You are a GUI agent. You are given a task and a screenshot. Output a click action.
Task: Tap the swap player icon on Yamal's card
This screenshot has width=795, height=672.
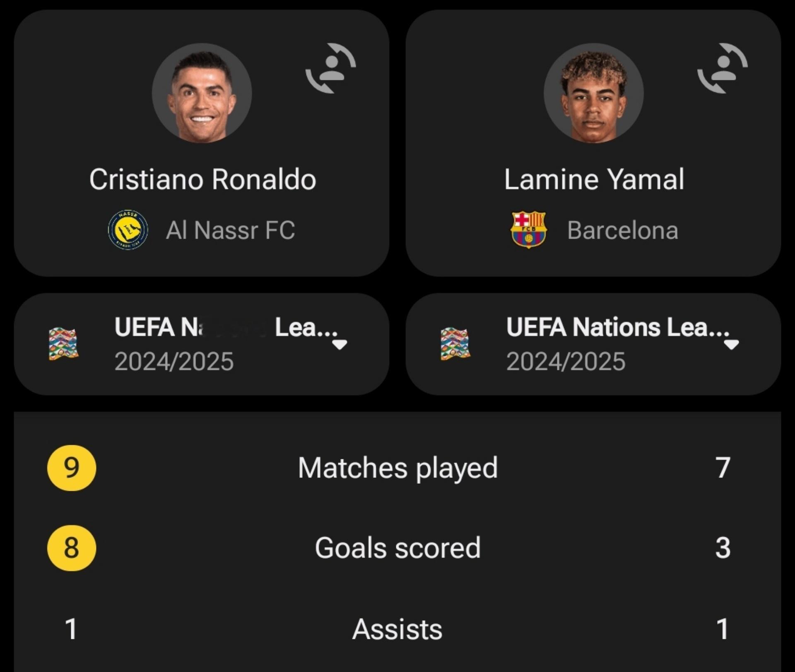723,68
